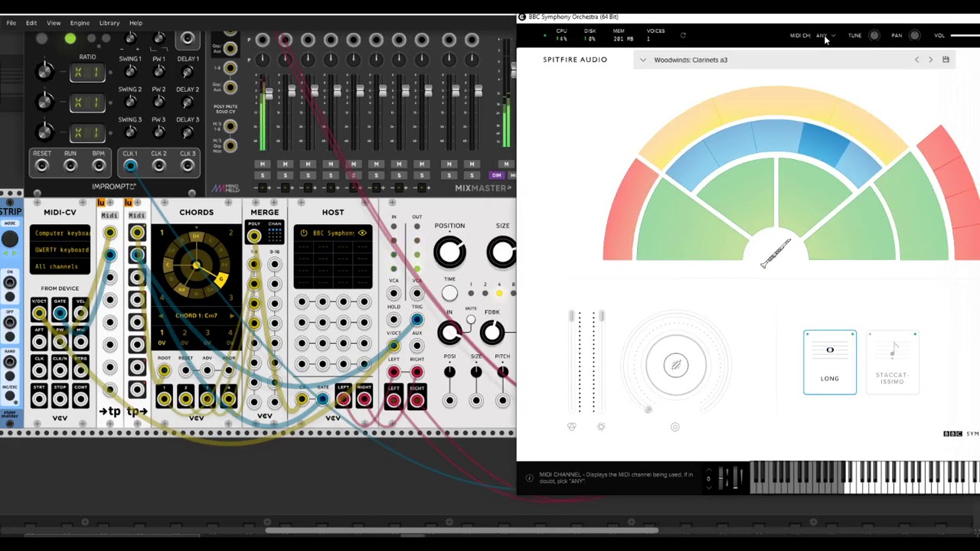Click the POLY output port on Merge
The image size is (980, 551).
pos(253,236)
